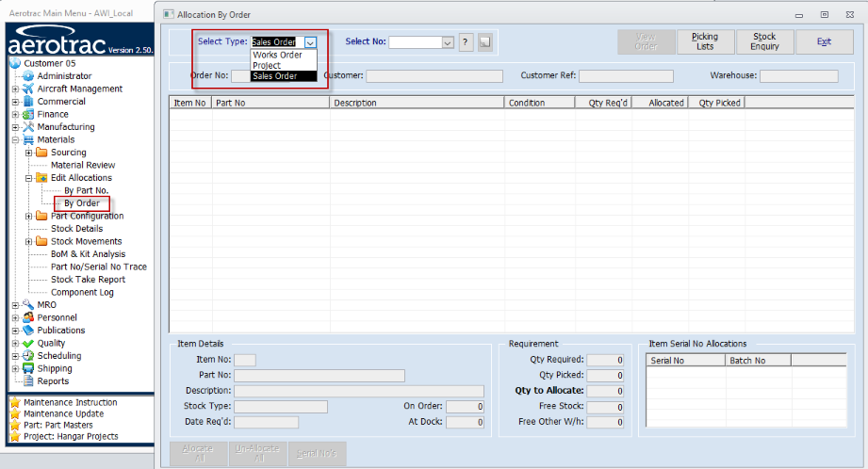Viewport: 868px width, 469px height.
Task: Click the Stock Movements folder icon
Action: (41, 241)
